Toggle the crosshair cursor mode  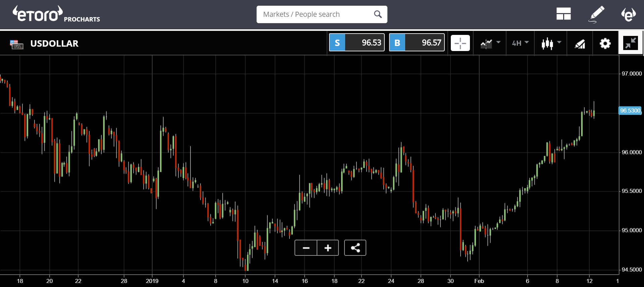pyautogui.click(x=460, y=43)
